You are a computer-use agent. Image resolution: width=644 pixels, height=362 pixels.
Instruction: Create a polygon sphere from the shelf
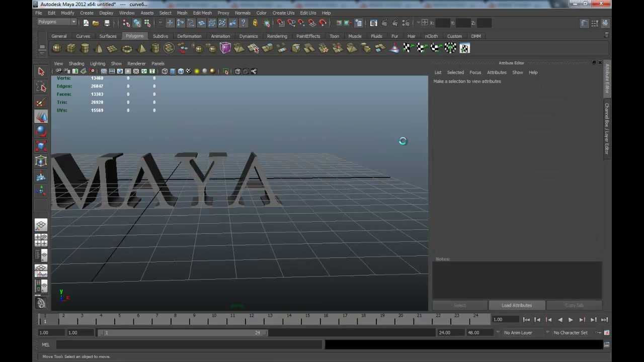57,48
